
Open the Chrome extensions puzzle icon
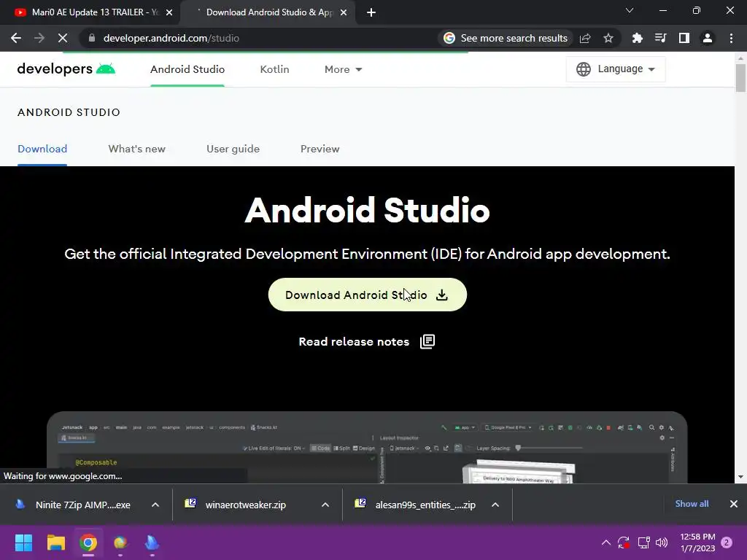(637, 38)
